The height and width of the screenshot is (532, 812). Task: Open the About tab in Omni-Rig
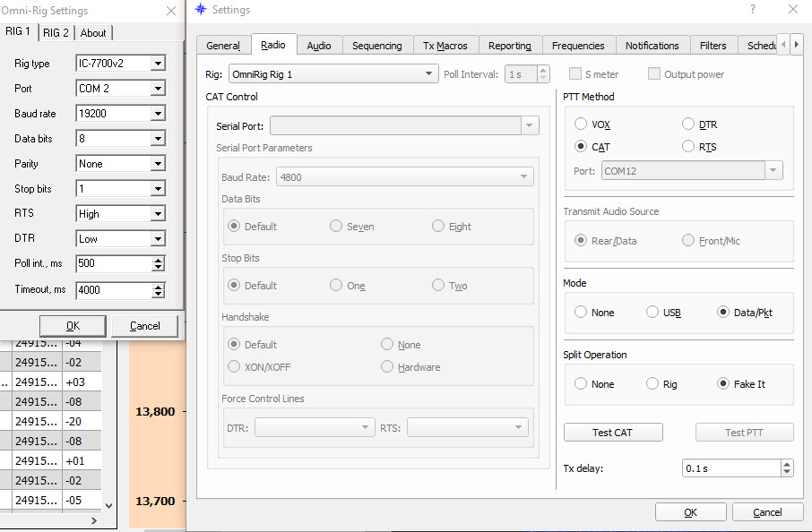click(x=93, y=32)
